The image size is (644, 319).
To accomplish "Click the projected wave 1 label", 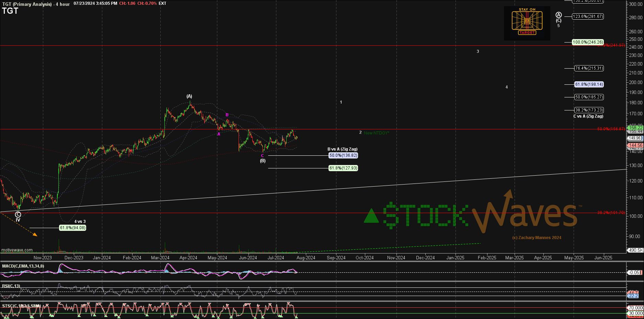I will (x=341, y=102).
